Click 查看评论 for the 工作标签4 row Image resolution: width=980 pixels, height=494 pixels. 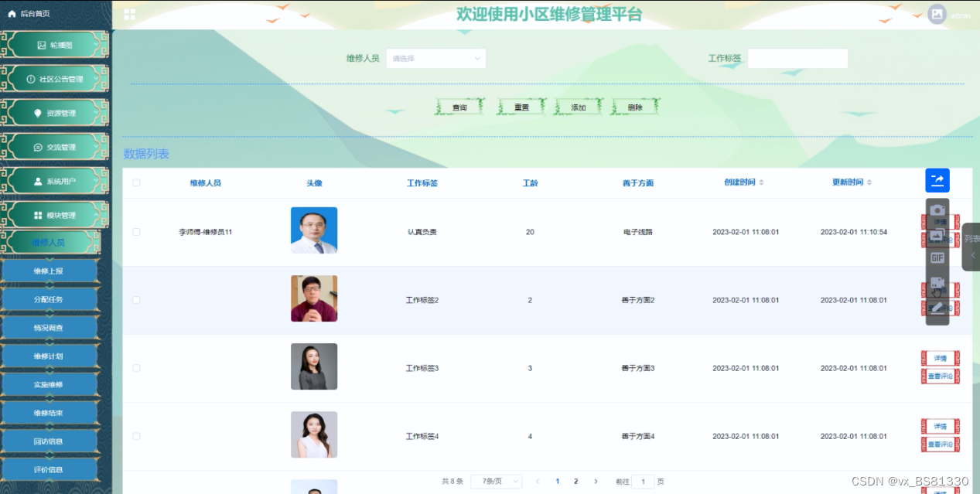click(x=941, y=445)
